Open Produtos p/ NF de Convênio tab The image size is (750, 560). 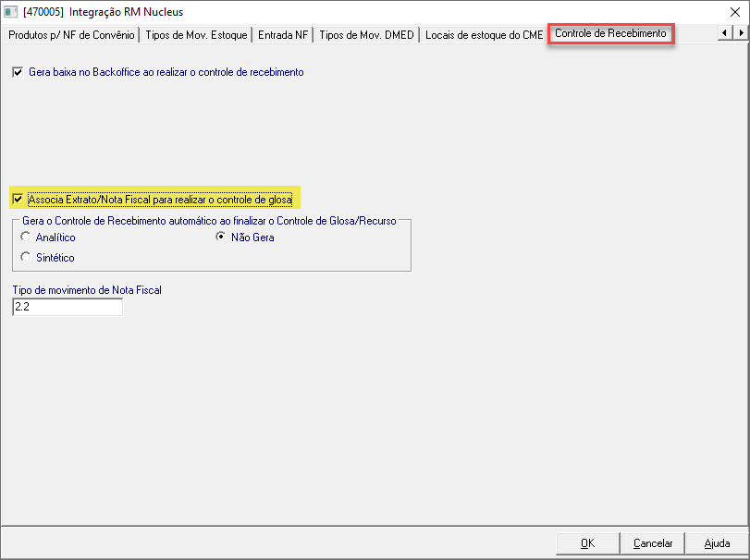click(71, 35)
